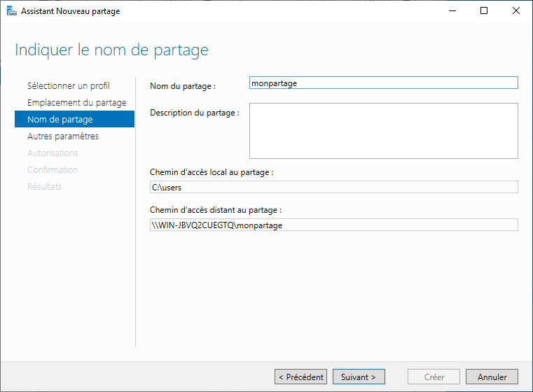Click into the Nom du partage field
The width and height of the screenshot is (533, 392).
(x=383, y=83)
